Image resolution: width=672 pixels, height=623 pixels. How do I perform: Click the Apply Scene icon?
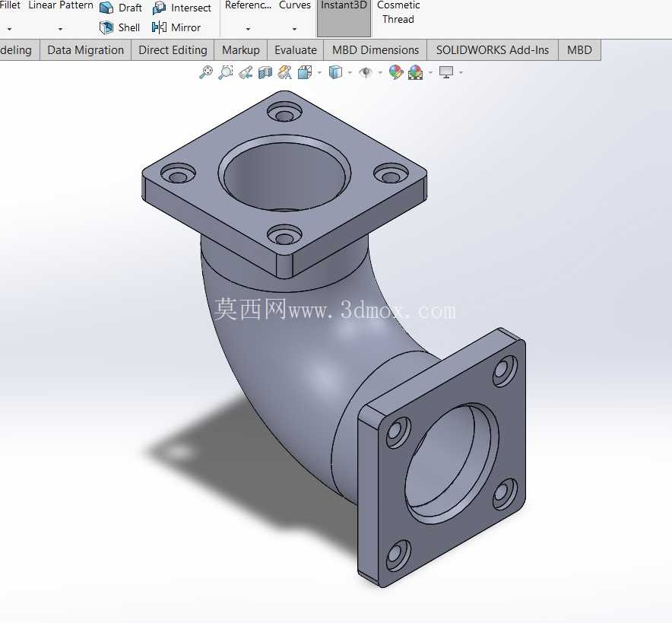coord(416,72)
